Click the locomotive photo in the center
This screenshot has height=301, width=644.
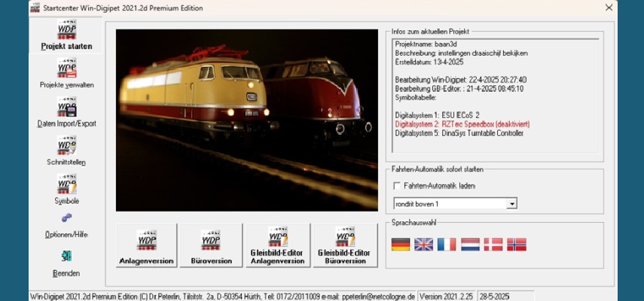tap(247, 120)
